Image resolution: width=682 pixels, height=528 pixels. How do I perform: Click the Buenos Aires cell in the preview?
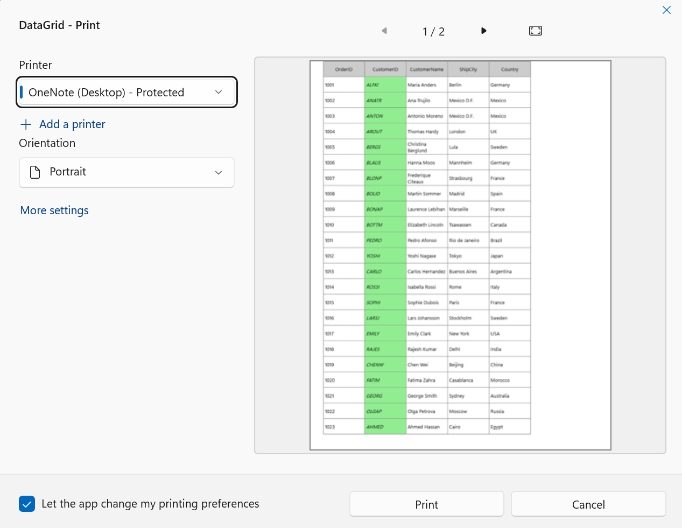click(x=468, y=271)
